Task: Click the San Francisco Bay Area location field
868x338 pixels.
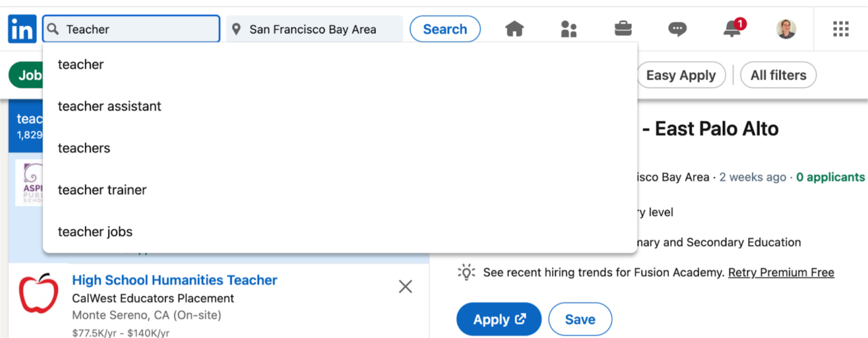Action: (x=314, y=29)
